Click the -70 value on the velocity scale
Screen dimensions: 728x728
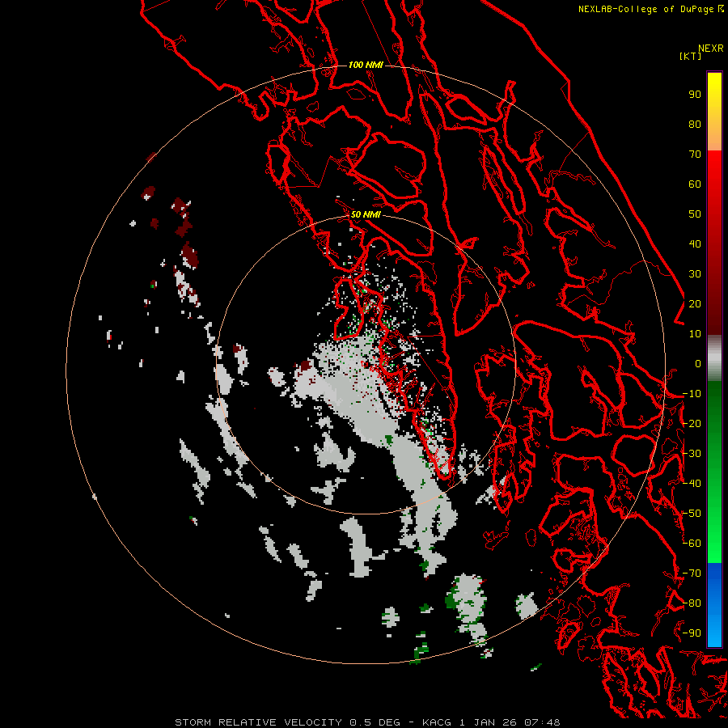[692, 574]
